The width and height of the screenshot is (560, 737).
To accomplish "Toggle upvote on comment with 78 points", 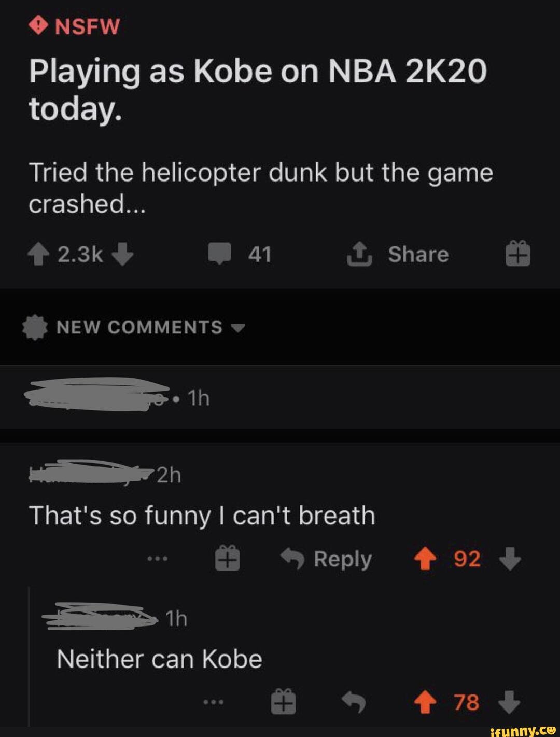I will pos(425,703).
